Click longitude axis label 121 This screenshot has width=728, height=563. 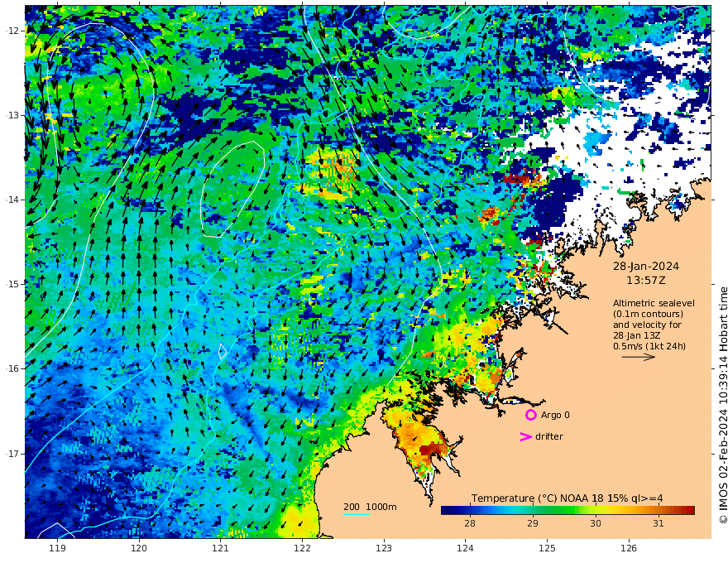point(221,549)
